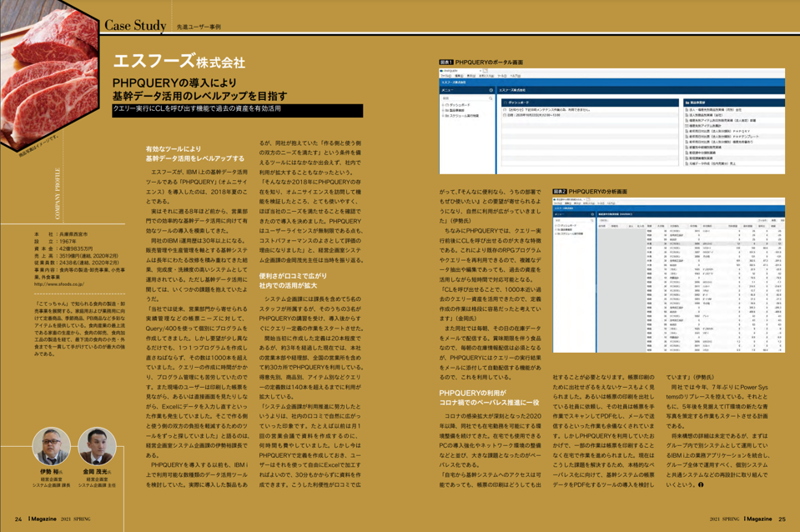
Task: Click headline 基幹データ活用のレベルアップを目指す
Action: (200, 96)
